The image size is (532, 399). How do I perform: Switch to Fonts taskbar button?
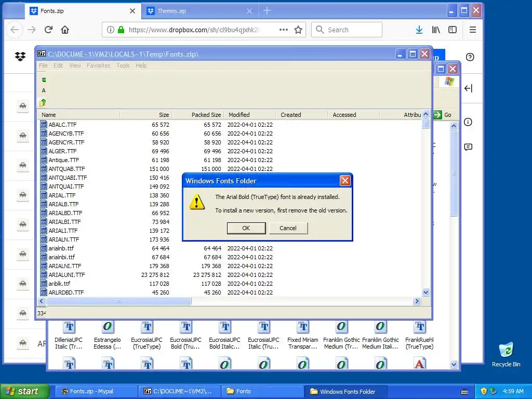pos(262,391)
